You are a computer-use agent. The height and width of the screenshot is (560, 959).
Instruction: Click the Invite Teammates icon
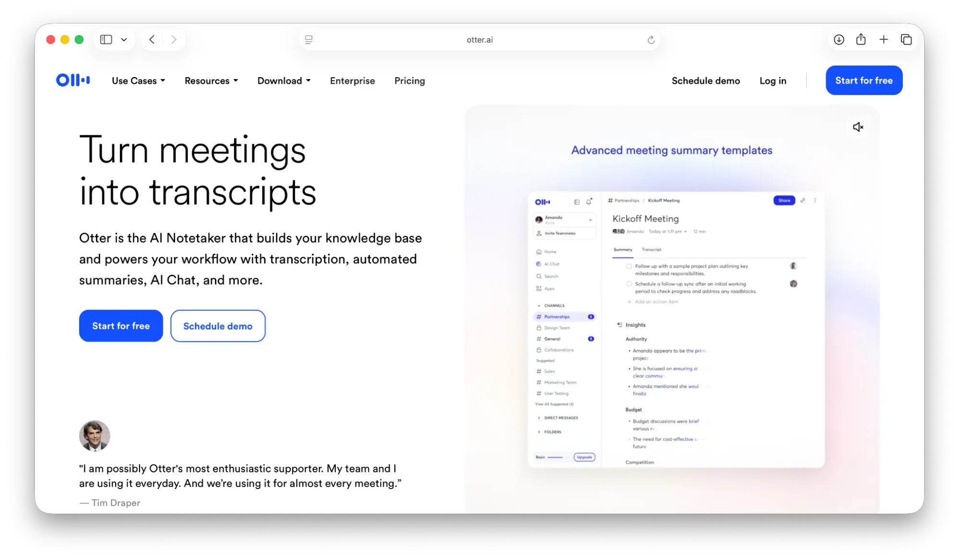click(539, 233)
